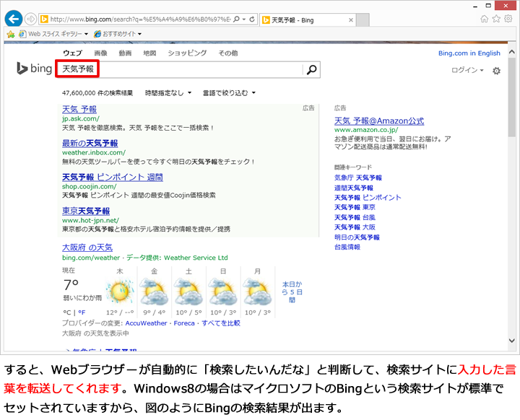The image size is (520, 420).
Task: Click Sunday (日) weather icon
Action: (223, 292)
